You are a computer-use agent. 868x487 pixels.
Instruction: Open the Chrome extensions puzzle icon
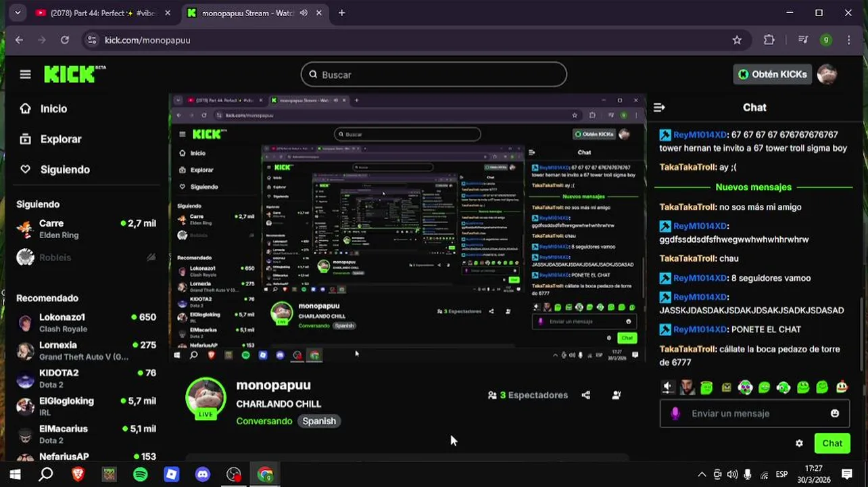[x=769, y=40]
